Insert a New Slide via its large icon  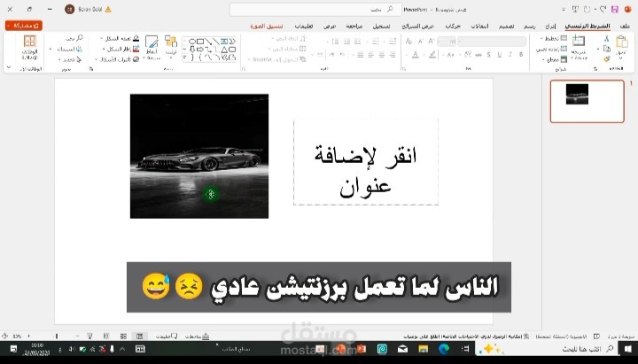tap(578, 42)
